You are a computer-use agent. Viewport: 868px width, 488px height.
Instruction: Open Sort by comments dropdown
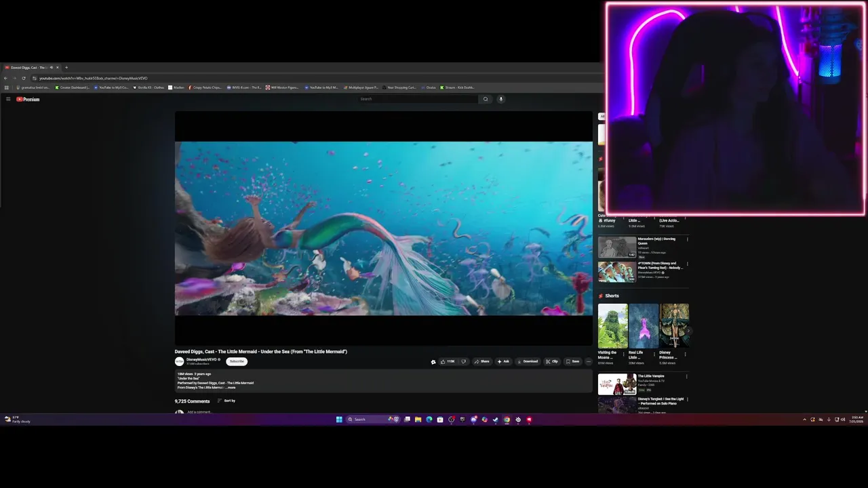pos(226,401)
